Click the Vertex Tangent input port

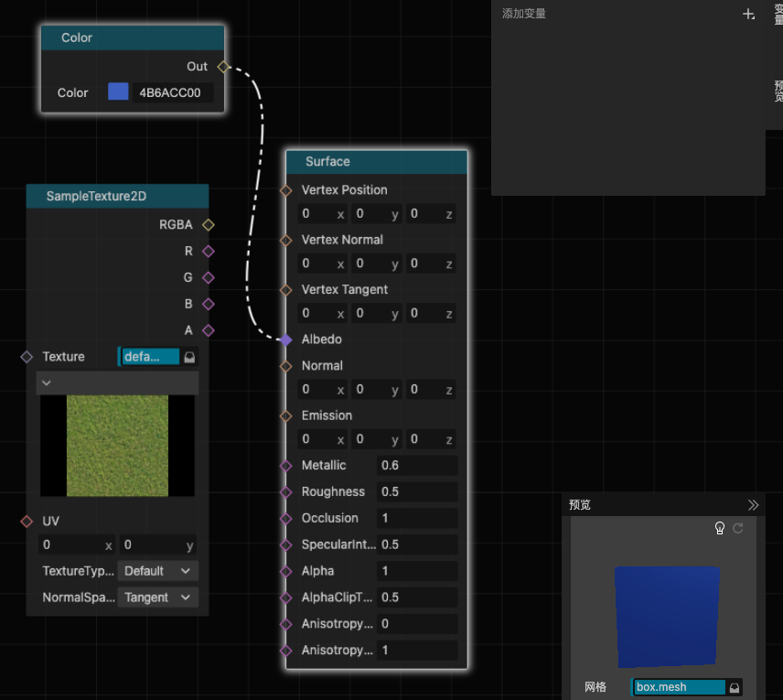[x=285, y=290]
